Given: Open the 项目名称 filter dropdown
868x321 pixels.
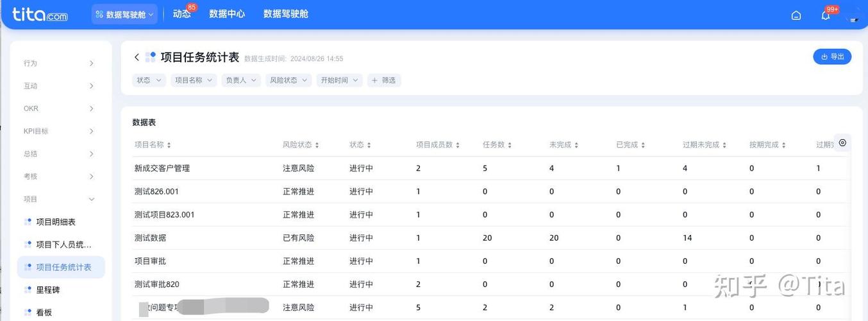Looking at the screenshot, I should pyautogui.click(x=194, y=80).
